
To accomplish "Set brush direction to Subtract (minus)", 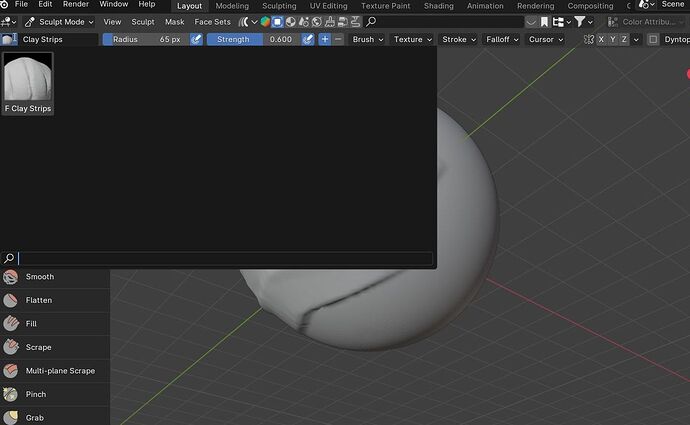I will [x=338, y=40].
